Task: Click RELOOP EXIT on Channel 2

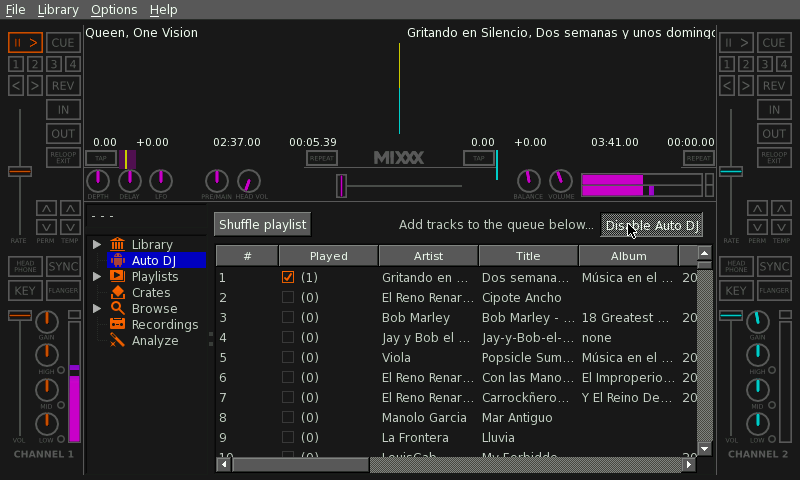Action: point(774,157)
